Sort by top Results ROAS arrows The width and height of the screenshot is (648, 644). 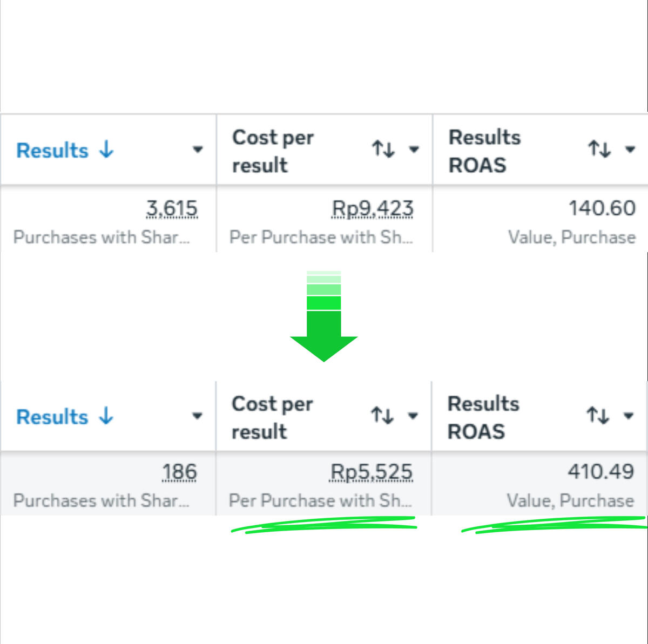click(x=599, y=149)
